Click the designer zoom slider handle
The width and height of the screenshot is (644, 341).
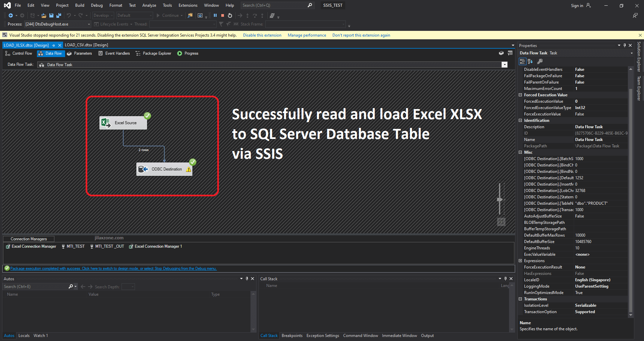(x=500, y=199)
